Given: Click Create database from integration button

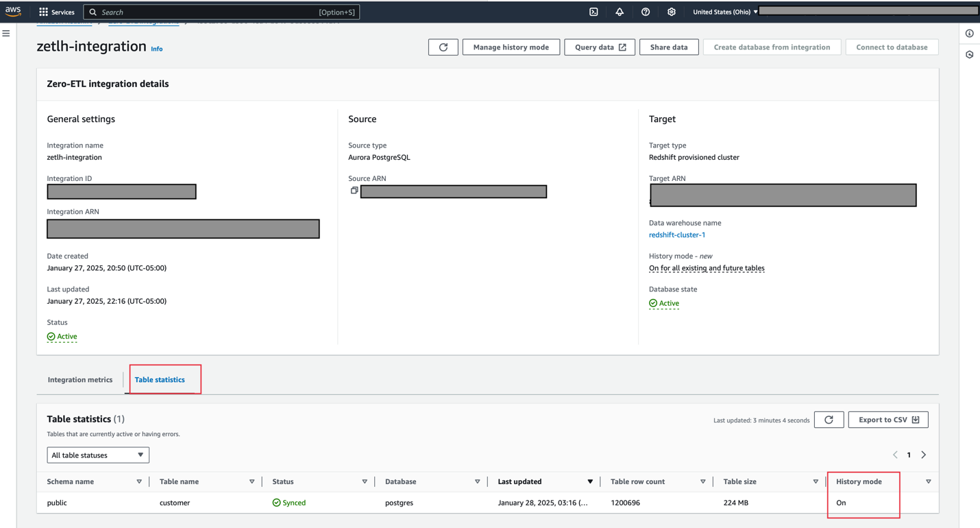Looking at the screenshot, I should click(x=772, y=47).
